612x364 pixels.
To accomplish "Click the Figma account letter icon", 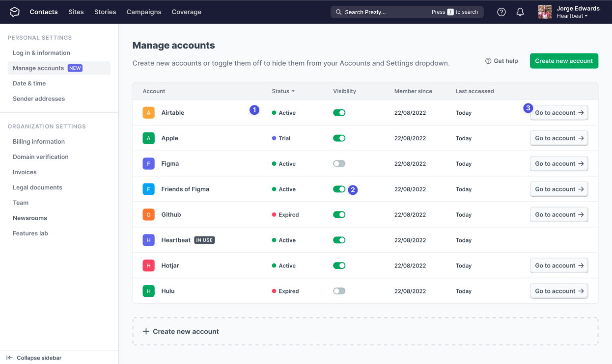I will pyautogui.click(x=149, y=164).
